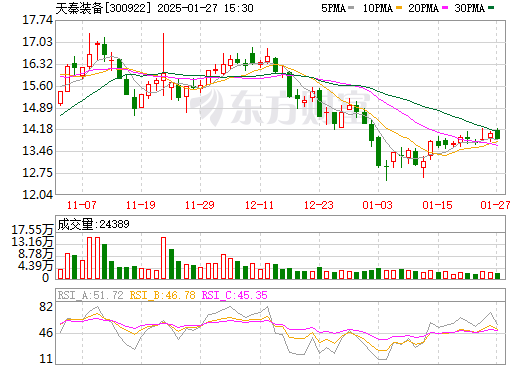Click the RSI_B:46.78 indicator label
Viewport: 520px width, 365px height.
(x=162, y=295)
